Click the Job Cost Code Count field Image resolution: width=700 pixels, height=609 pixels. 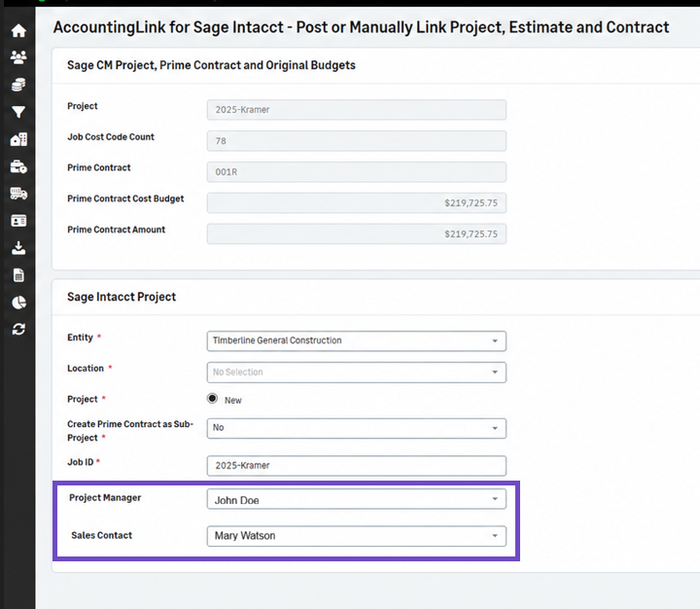pyautogui.click(x=356, y=141)
